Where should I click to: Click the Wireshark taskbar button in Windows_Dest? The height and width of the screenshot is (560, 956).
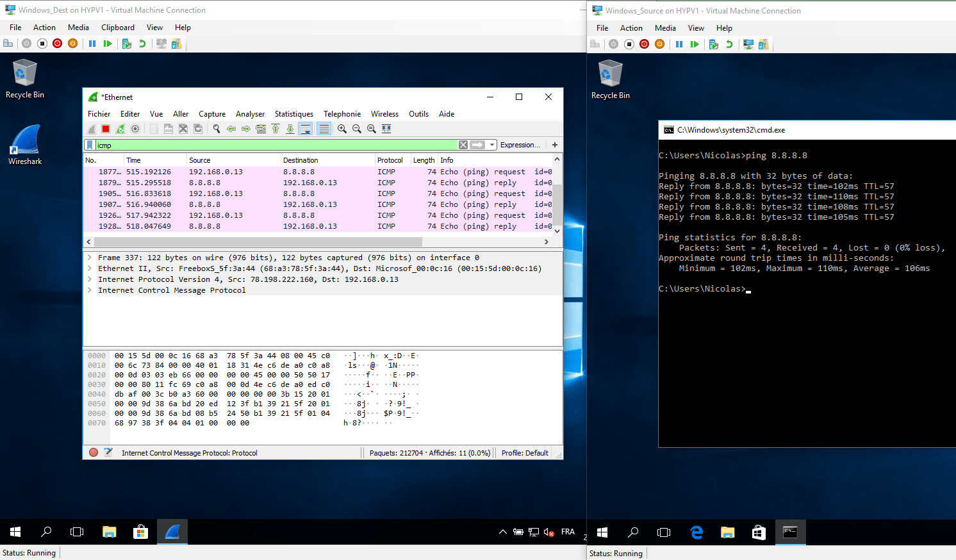(172, 532)
